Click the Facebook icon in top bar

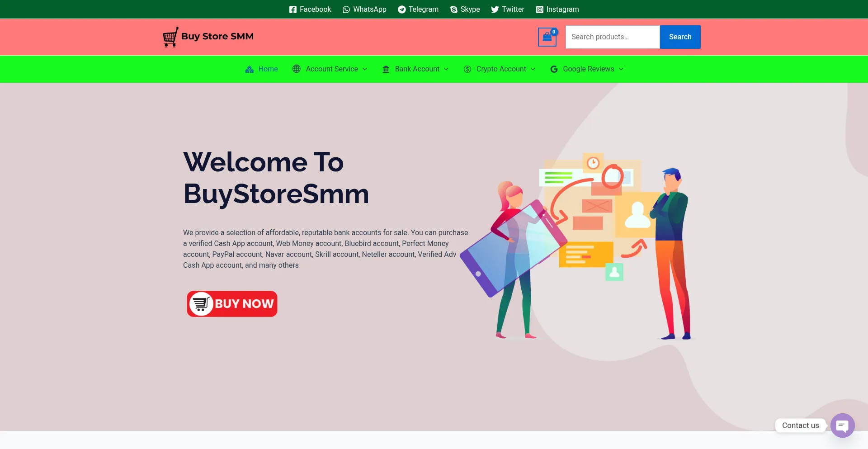pos(292,9)
